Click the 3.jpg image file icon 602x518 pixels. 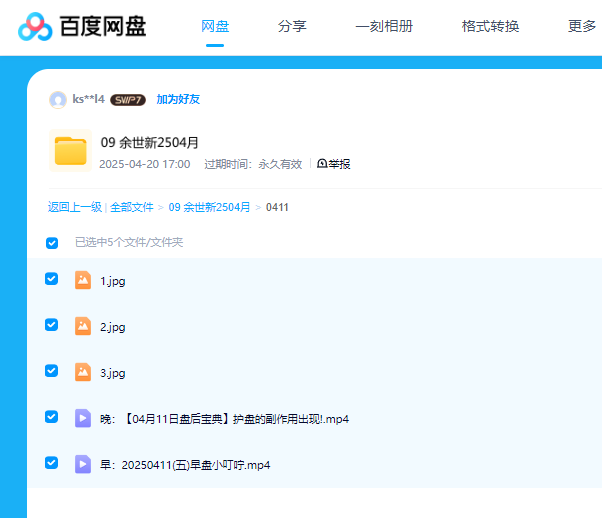[x=83, y=372]
